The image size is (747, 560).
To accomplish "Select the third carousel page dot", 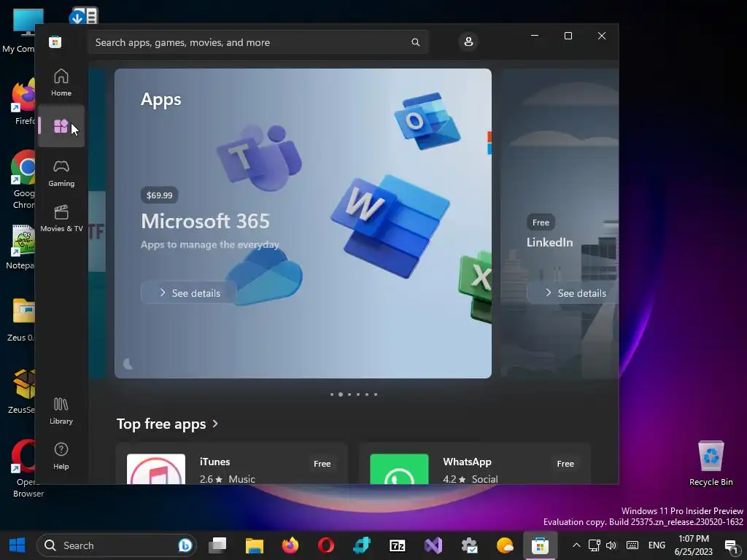I will click(x=349, y=394).
